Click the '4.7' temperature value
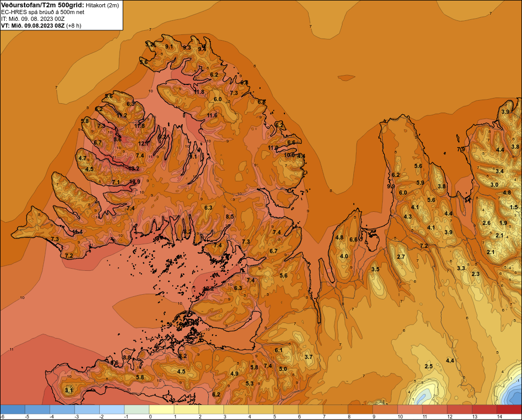 [x=82, y=159]
